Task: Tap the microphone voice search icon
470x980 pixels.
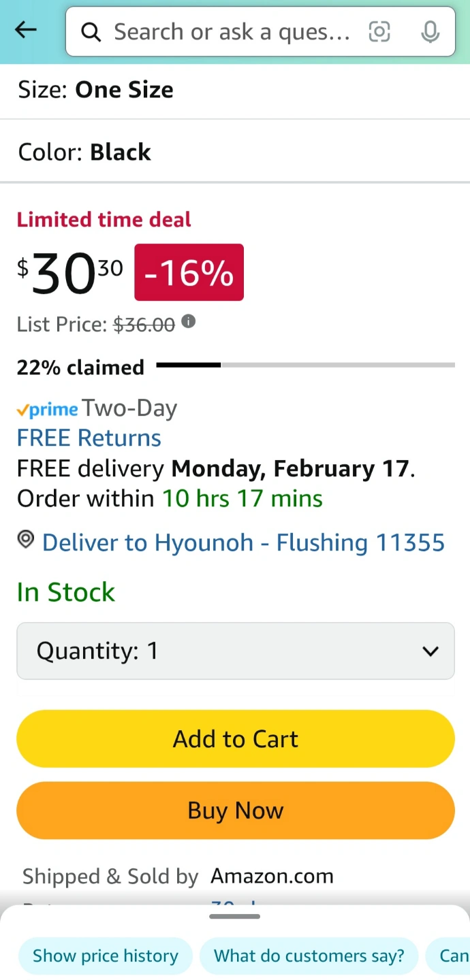Action: [430, 31]
